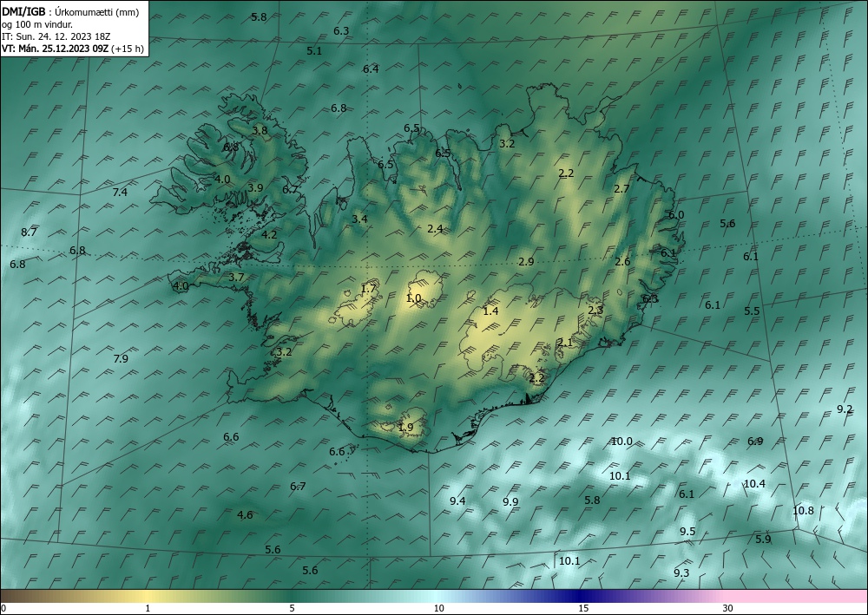Select the 2.3 value on the map
Viewport: 868px width, 615px height.
pyautogui.click(x=595, y=311)
